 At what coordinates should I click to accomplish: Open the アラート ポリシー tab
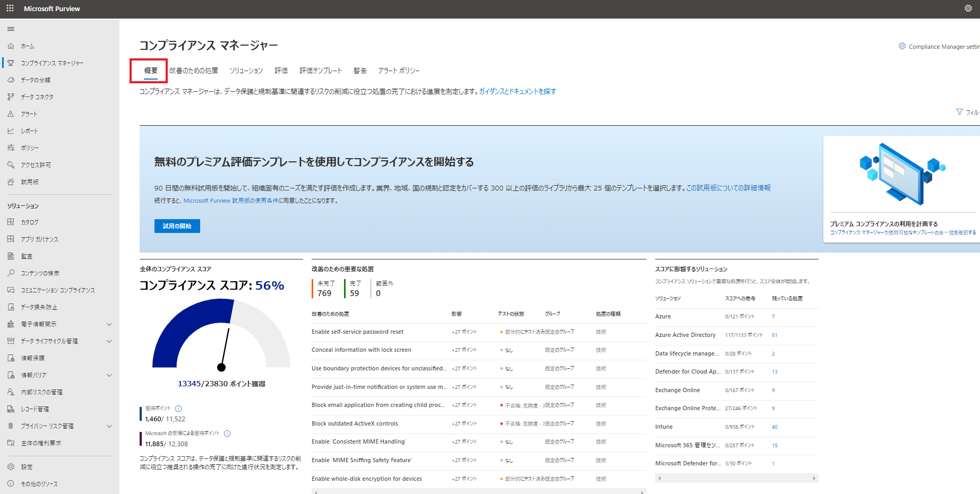click(x=399, y=71)
